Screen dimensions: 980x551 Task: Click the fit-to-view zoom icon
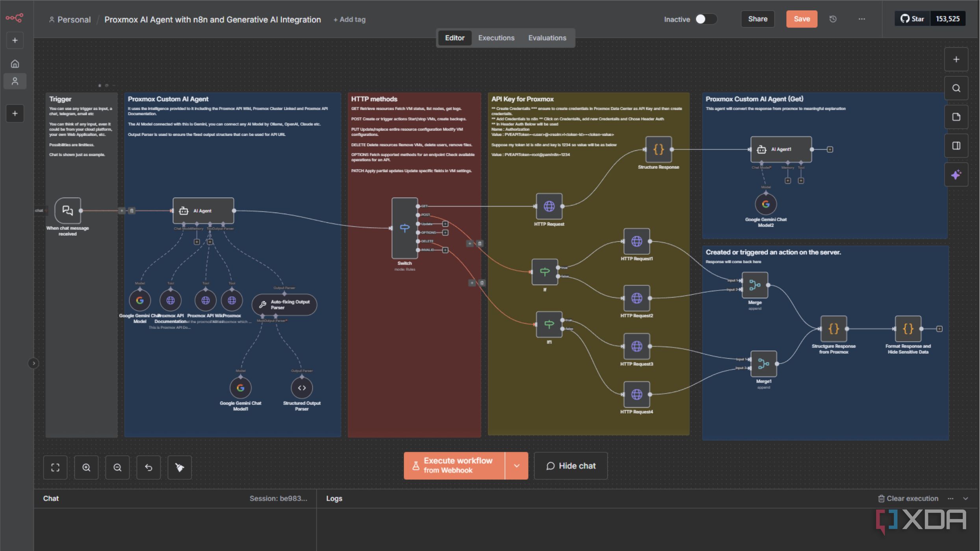55,467
